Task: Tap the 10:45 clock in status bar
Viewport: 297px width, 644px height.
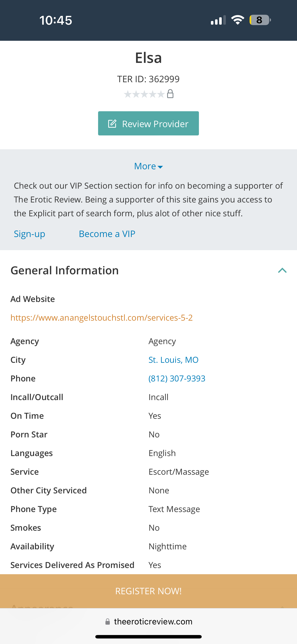Action: point(55,20)
